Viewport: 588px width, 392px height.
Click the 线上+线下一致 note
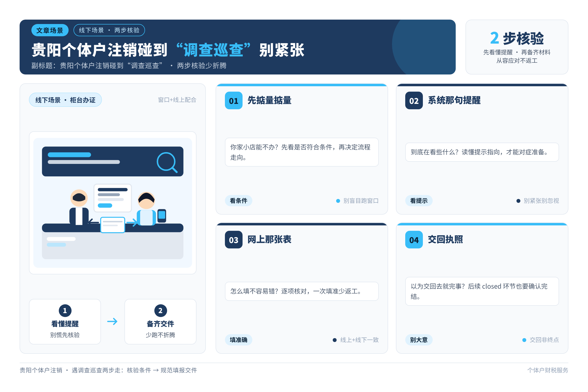click(356, 340)
